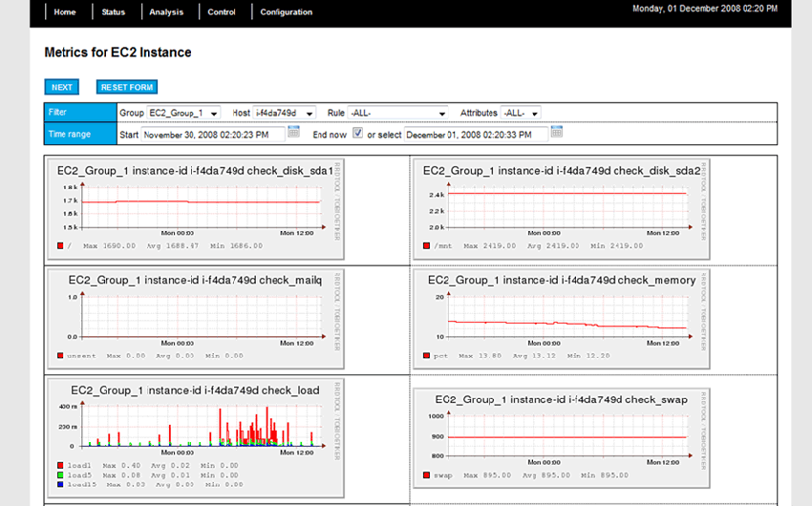Click the 'or select' end date field

coord(476,135)
